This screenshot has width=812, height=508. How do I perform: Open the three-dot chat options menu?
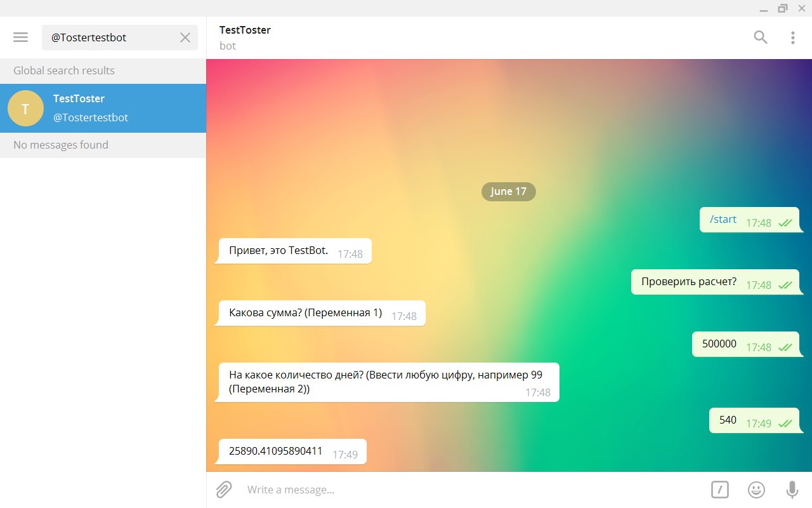(793, 37)
